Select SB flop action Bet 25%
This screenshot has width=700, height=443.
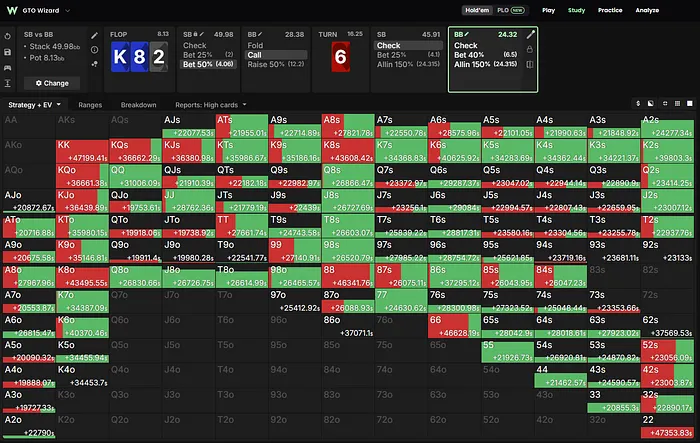[x=208, y=55]
